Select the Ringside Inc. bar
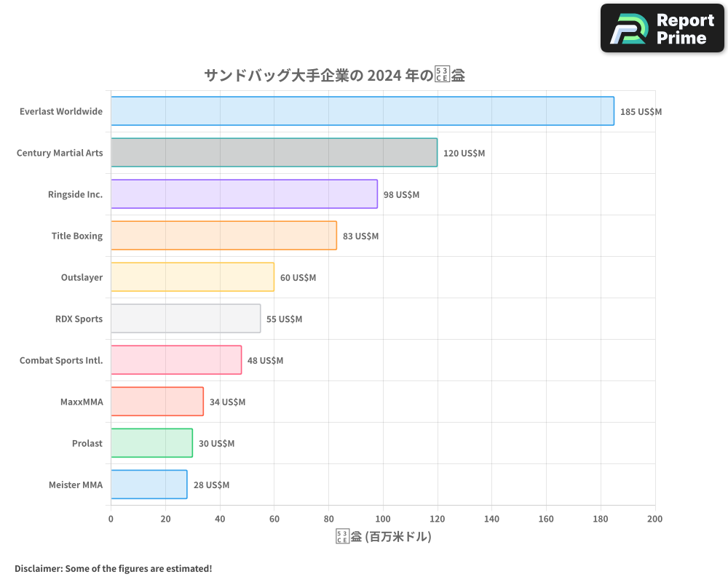Screen dimensions: 728x582 click(244, 194)
